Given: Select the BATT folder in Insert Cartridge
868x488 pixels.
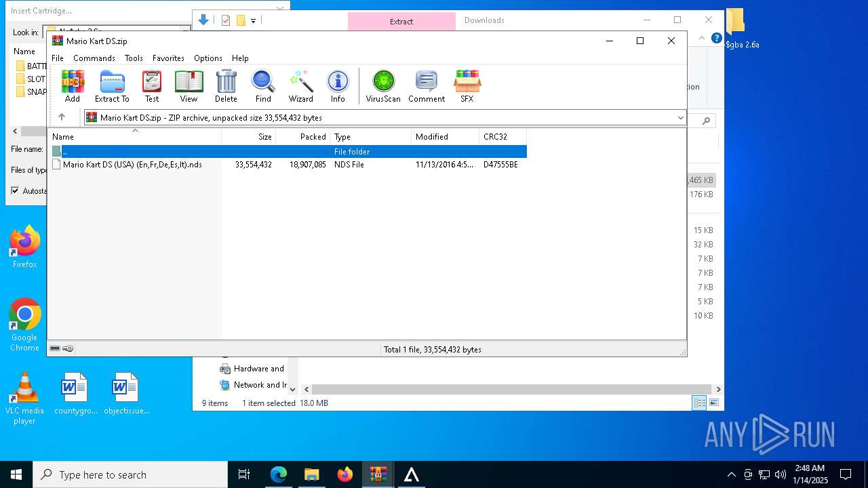Looking at the screenshot, I should pos(31,66).
